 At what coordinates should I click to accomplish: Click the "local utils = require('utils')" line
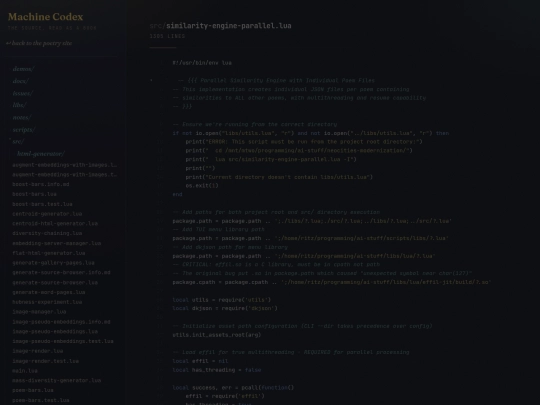point(222,300)
